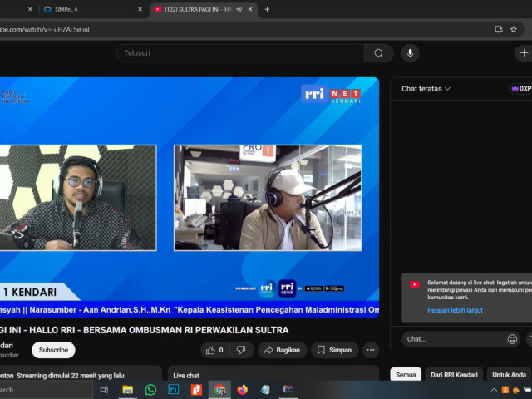Show hidden system tray icons
The image size is (532, 399).
click(x=494, y=390)
